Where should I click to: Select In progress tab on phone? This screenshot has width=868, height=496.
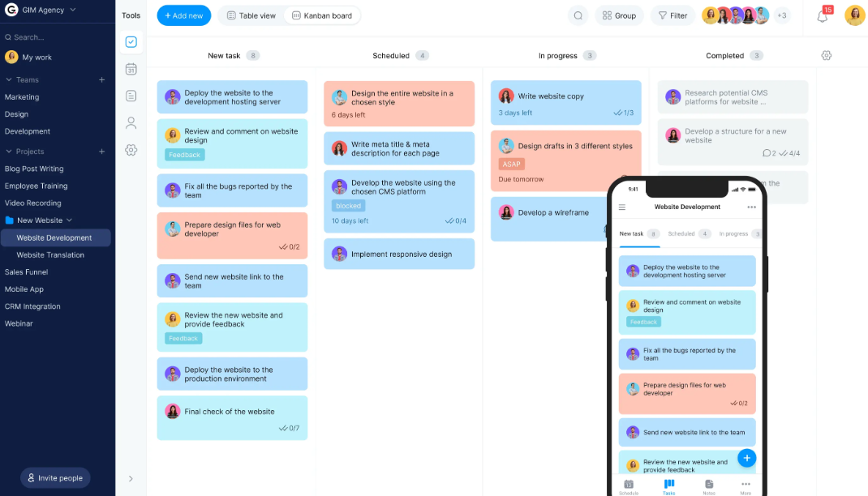(x=739, y=234)
